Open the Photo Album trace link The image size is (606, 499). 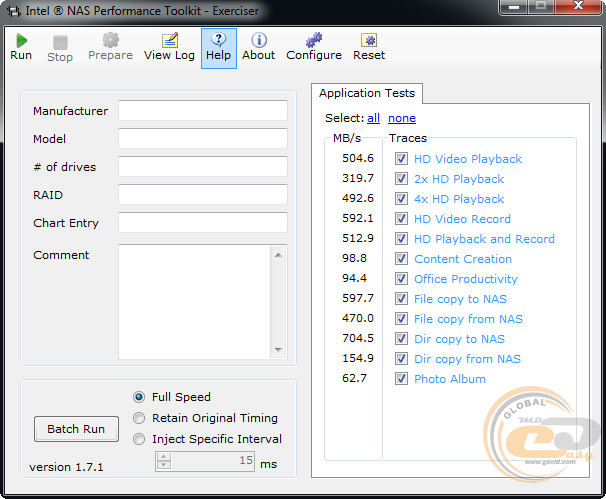pos(450,379)
